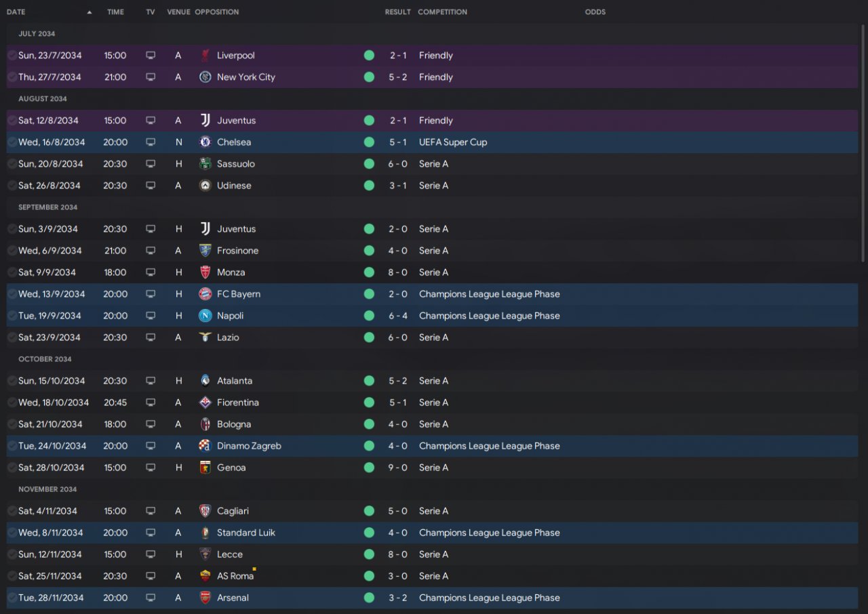
Task: Open the 9 - 0 Genoa result
Action: (398, 468)
